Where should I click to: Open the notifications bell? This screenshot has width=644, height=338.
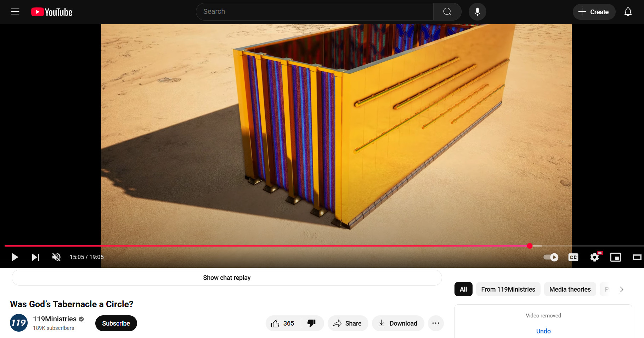pyautogui.click(x=628, y=12)
